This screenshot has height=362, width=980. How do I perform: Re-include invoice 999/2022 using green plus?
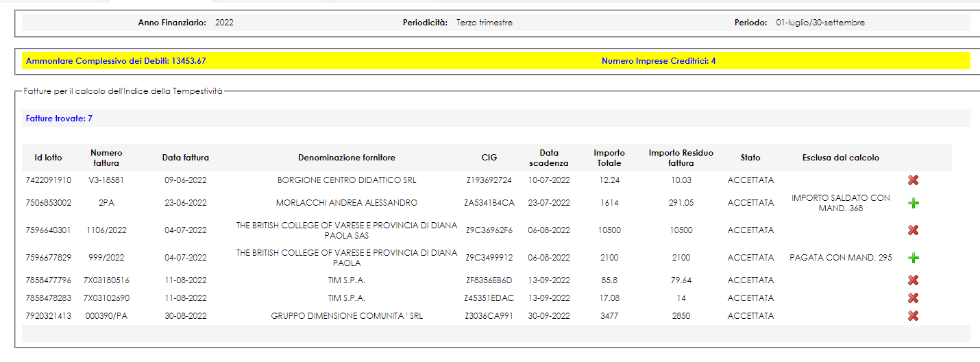click(913, 258)
